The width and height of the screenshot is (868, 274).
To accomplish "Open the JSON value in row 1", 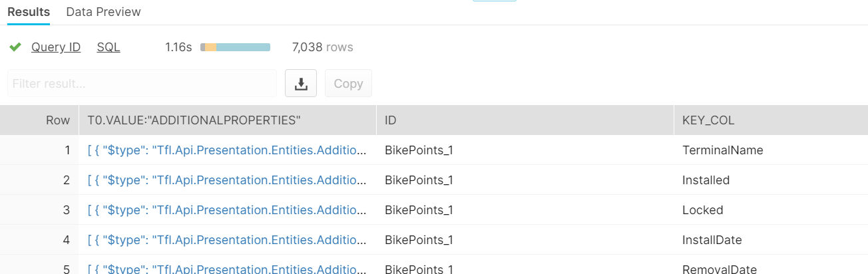I will coord(227,150).
